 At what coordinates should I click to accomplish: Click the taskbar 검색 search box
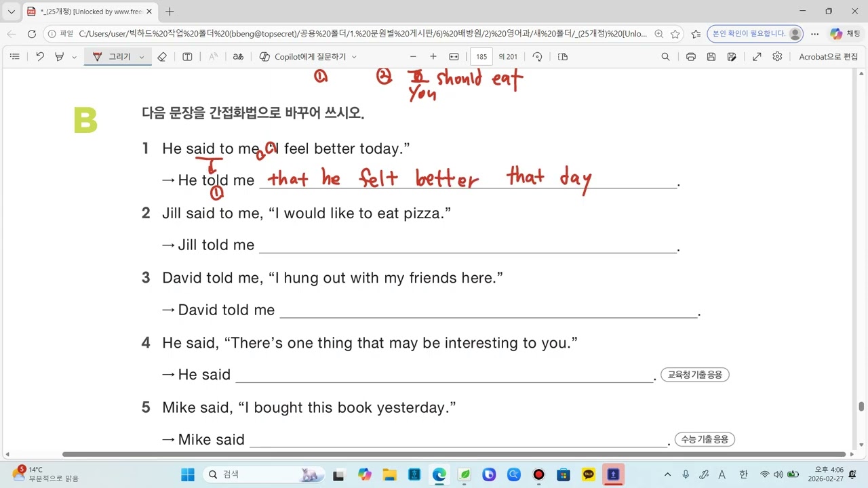[x=264, y=474]
